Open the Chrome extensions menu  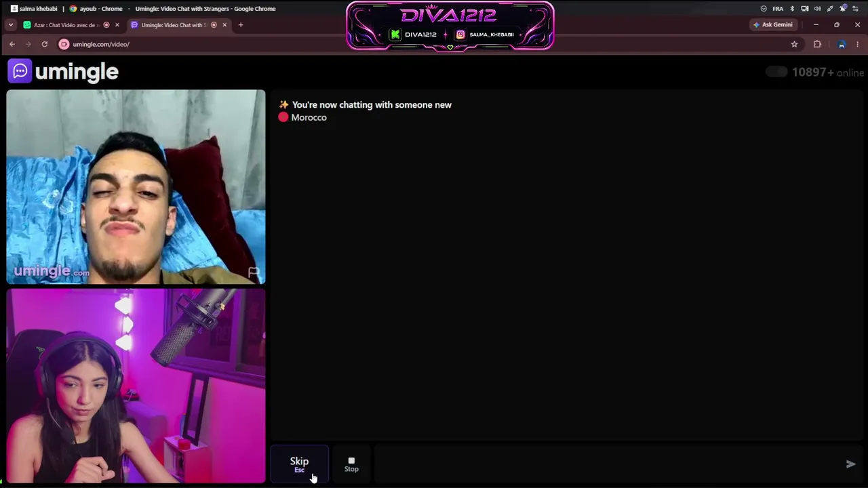click(x=817, y=44)
